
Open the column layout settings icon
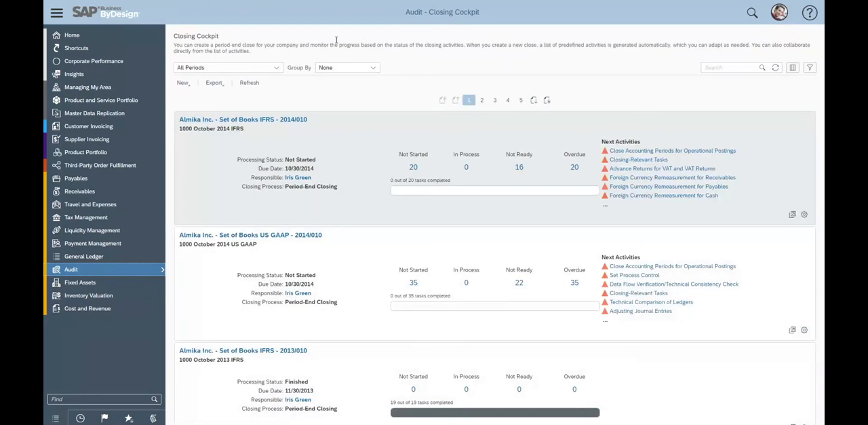[792, 67]
